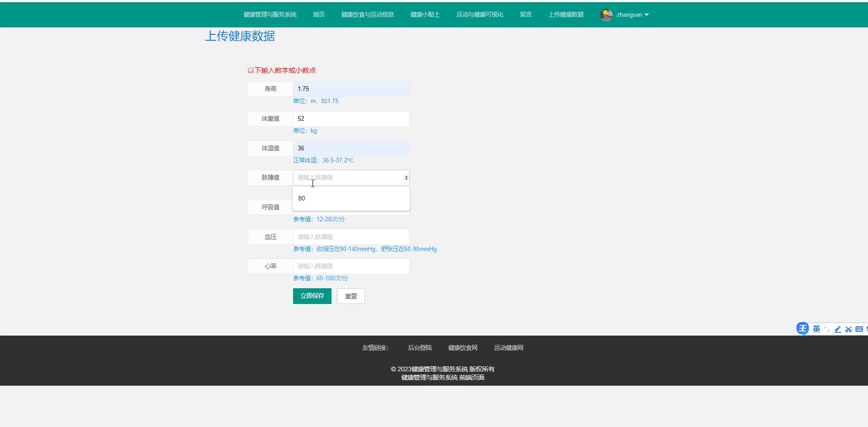This screenshot has height=427, width=868.
Task: Click the 体温值 field label
Action: pyautogui.click(x=270, y=149)
